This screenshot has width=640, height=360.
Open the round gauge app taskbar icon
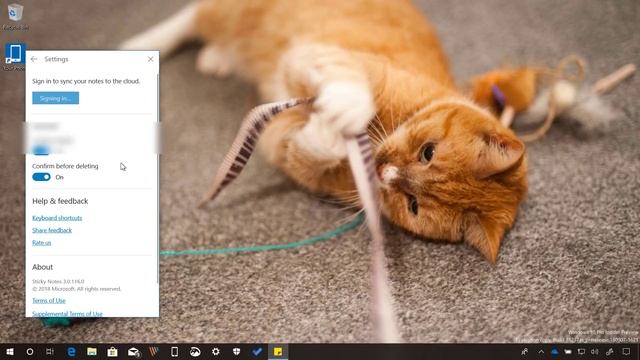point(195,351)
